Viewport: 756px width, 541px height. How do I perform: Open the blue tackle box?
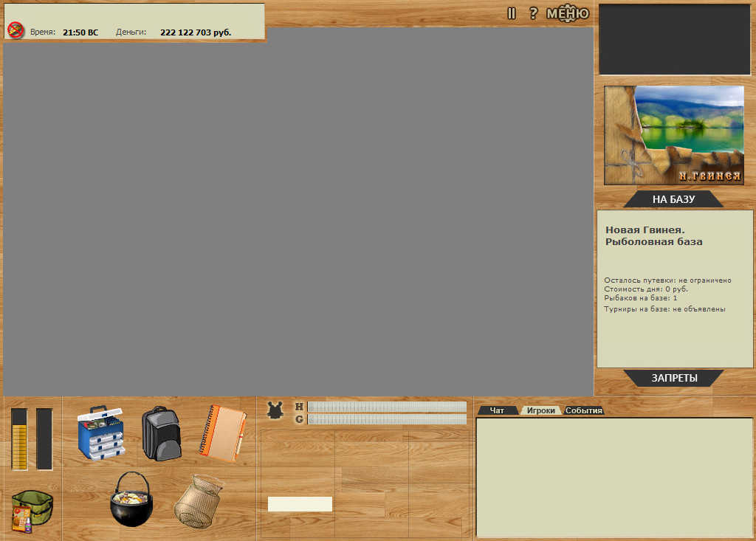101,433
